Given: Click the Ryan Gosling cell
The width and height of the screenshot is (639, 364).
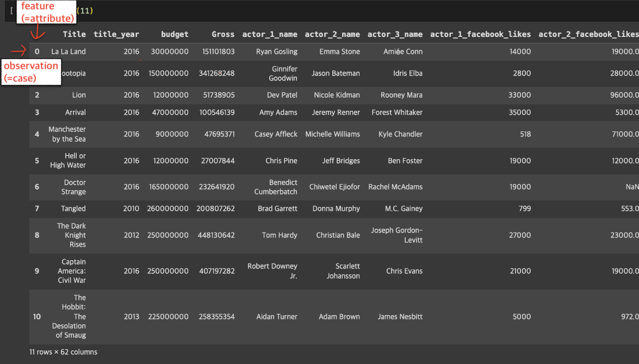Looking at the screenshot, I should click(x=277, y=52).
